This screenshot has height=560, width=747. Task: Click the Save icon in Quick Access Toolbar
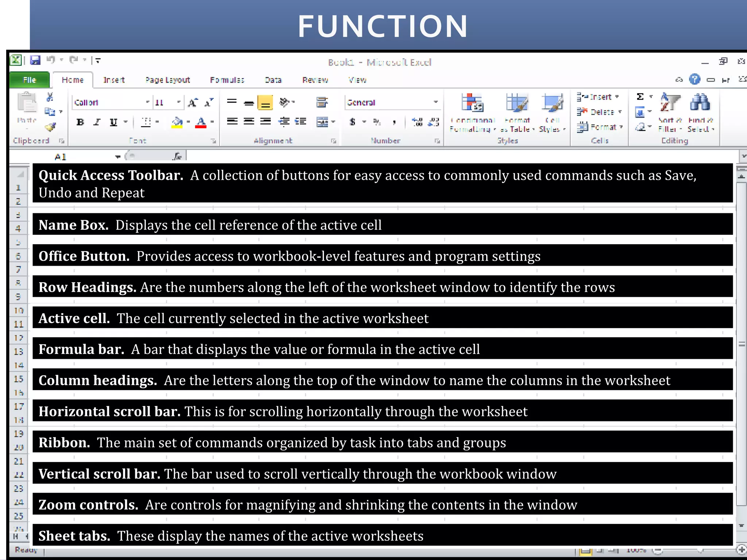[35, 60]
